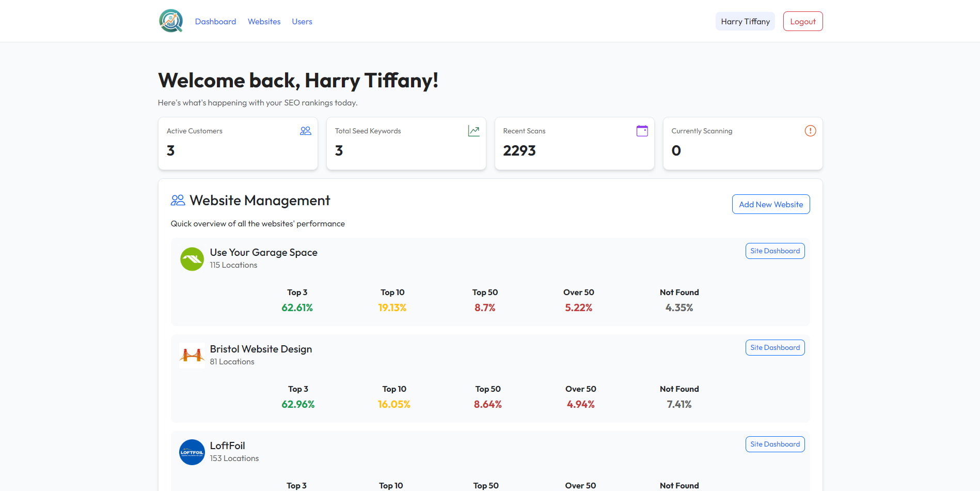Click the Active Customers people icon
The height and width of the screenshot is (491, 980).
[305, 131]
